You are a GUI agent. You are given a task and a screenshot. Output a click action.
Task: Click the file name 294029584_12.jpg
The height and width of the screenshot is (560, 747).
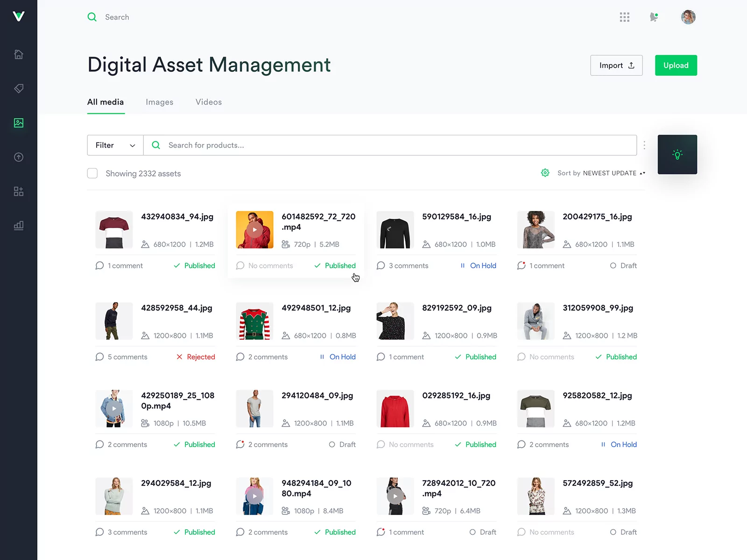point(176,483)
